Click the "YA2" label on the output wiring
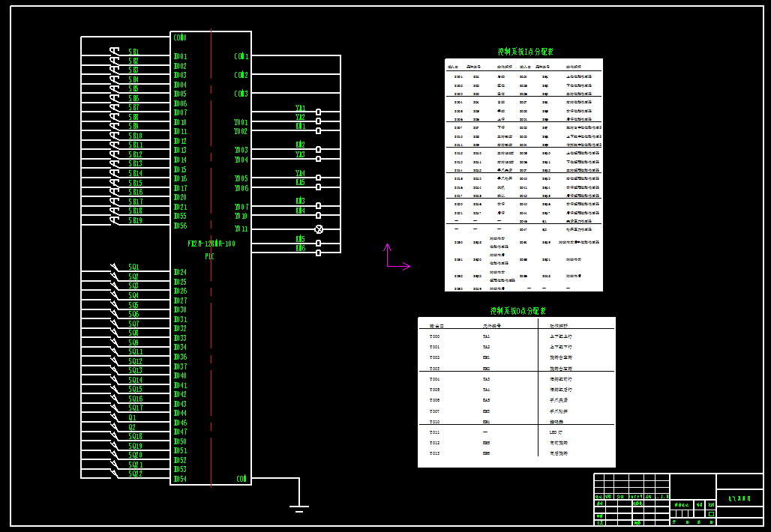Screen dimensions: 771x532 tap(301, 117)
